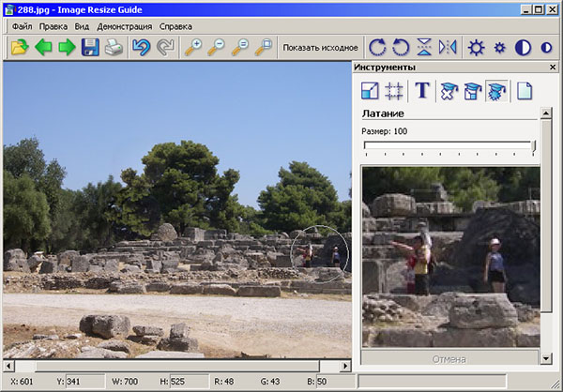Screen dimensions: 563x392
Task: Undo the last action with blue arrow
Action: click(142, 47)
